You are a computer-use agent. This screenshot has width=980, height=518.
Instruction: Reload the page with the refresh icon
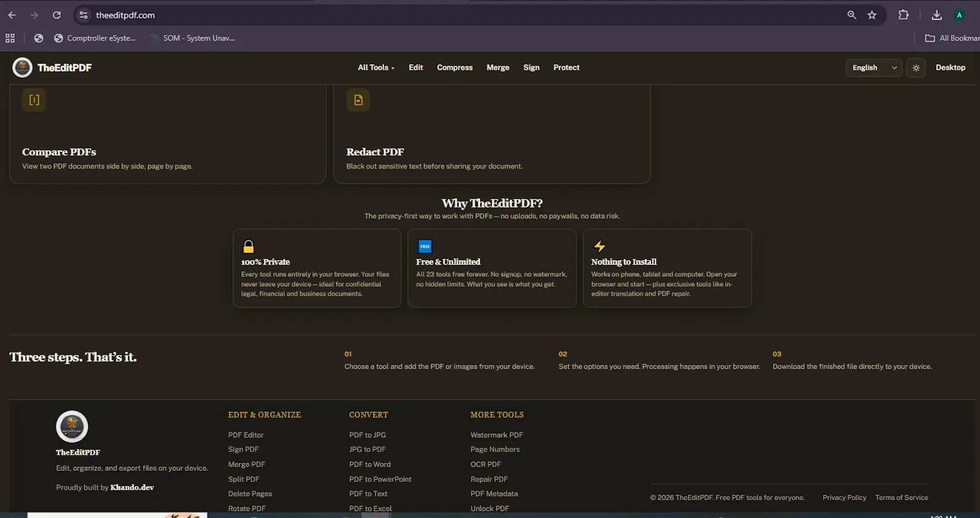[56, 15]
